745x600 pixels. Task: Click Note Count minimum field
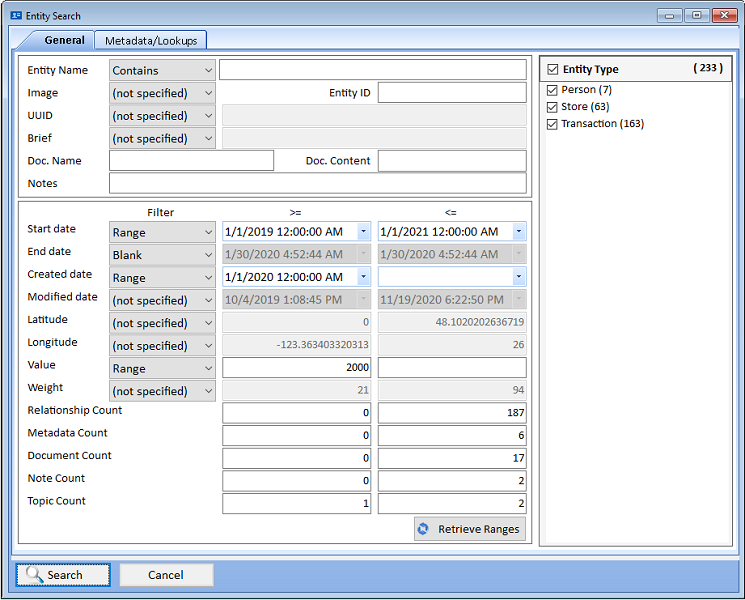[296, 480]
